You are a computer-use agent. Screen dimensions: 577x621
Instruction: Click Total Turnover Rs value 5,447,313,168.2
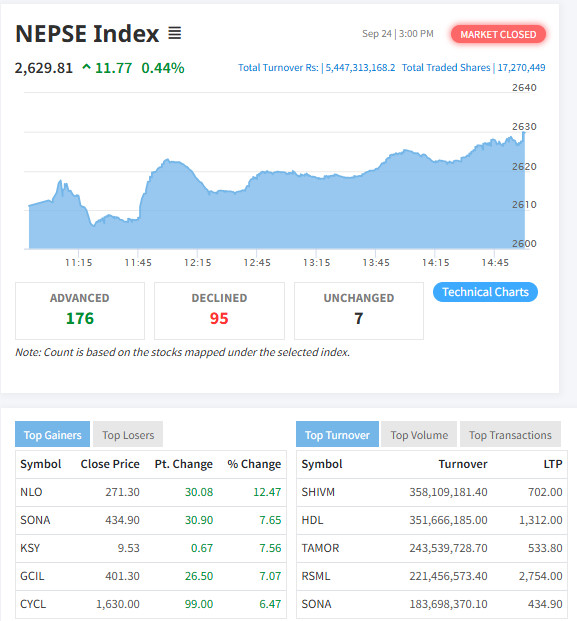(360, 68)
